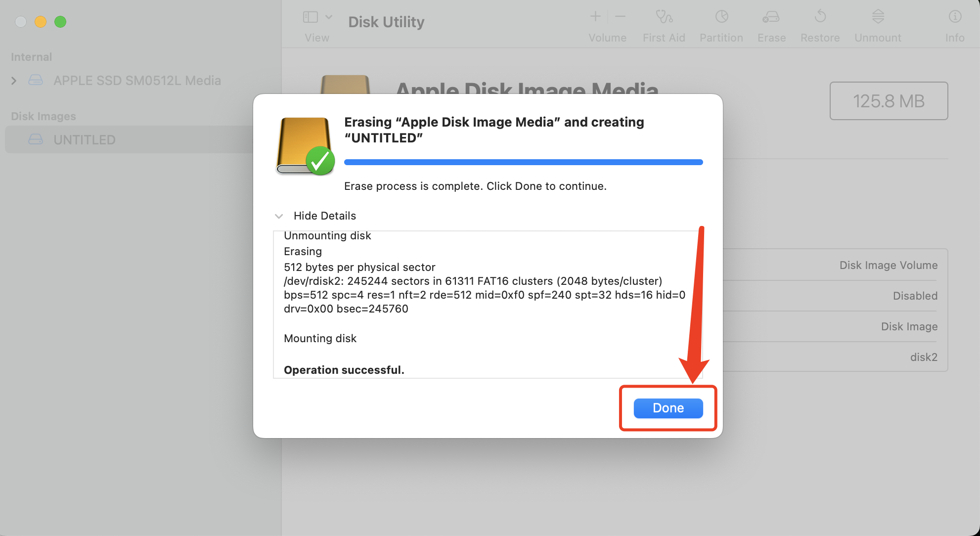Click the Unmount eject icon
The image size is (980, 536).
click(x=878, y=17)
